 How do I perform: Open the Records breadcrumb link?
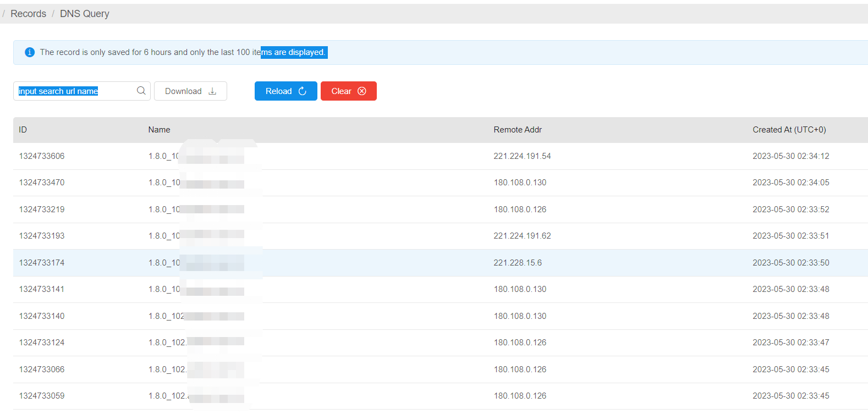(28, 14)
